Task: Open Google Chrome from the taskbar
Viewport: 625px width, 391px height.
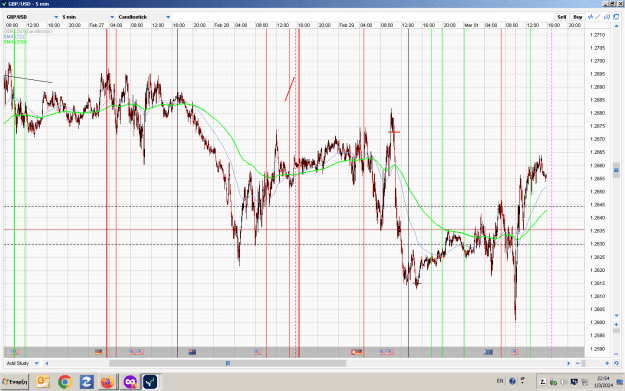Action: point(65,382)
